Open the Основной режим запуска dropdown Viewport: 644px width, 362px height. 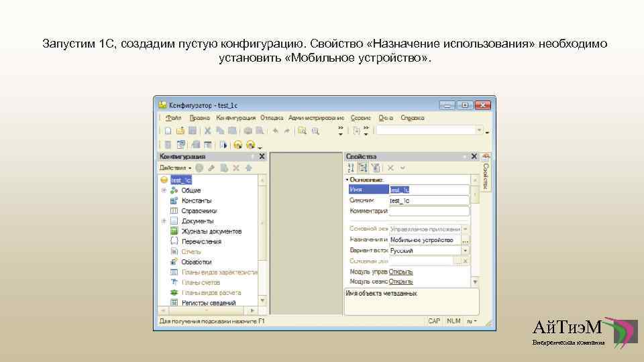pos(466,229)
